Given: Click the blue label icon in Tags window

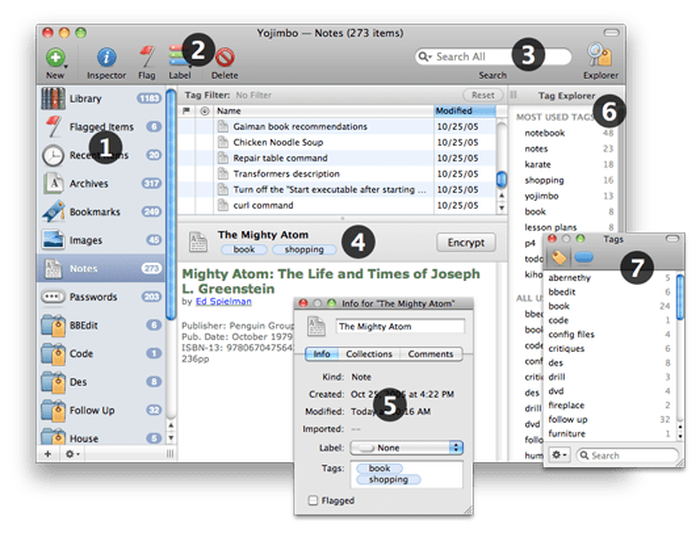Looking at the screenshot, I should (583, 257).
